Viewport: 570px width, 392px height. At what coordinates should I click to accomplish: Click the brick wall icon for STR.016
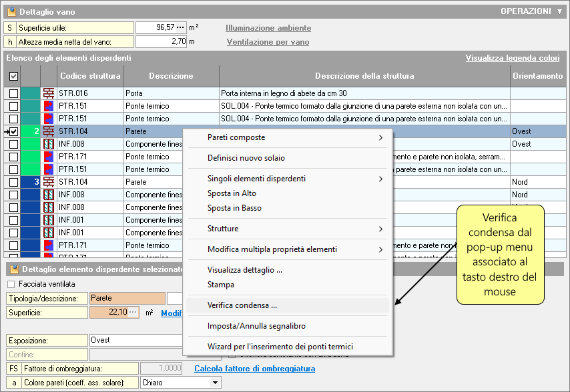(49, 93)
